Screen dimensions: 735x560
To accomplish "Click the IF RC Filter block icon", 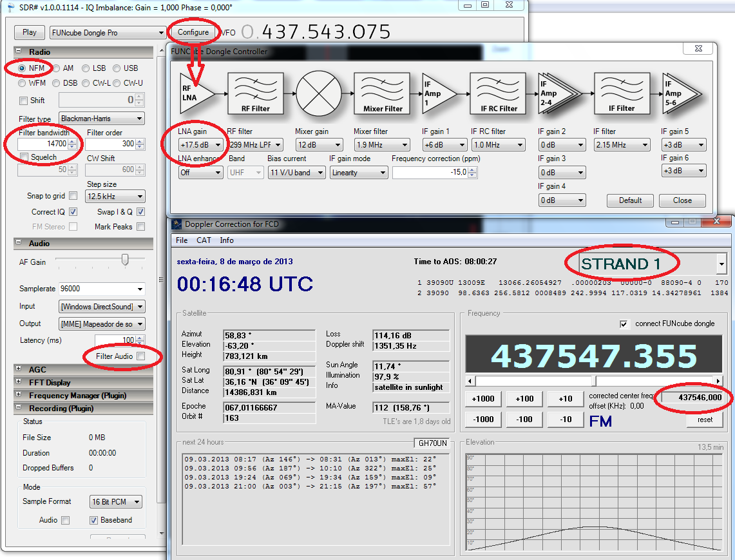I will (x=499, y=93).
